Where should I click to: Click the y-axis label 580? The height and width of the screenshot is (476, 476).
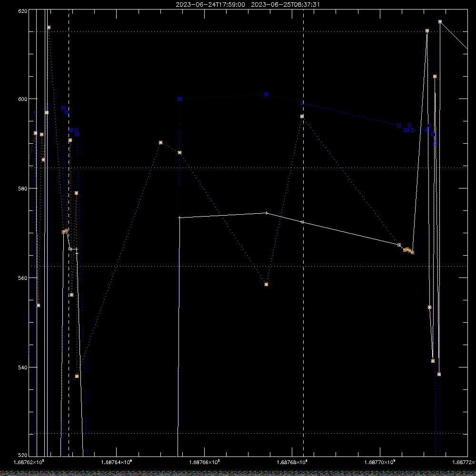click(23, 188)
